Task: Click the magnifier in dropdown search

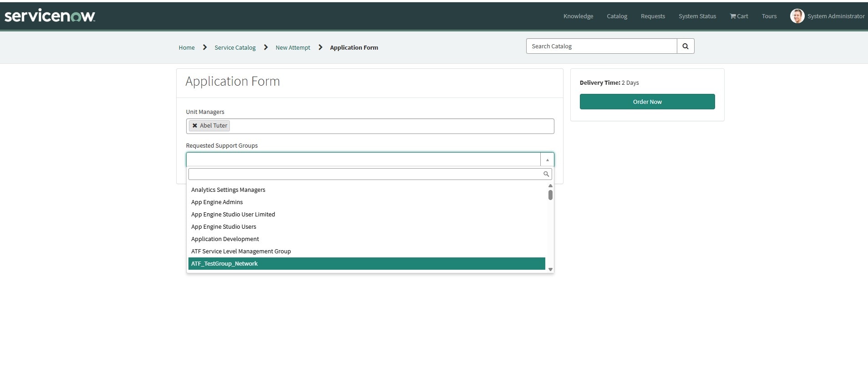Action: coord(546,174)
